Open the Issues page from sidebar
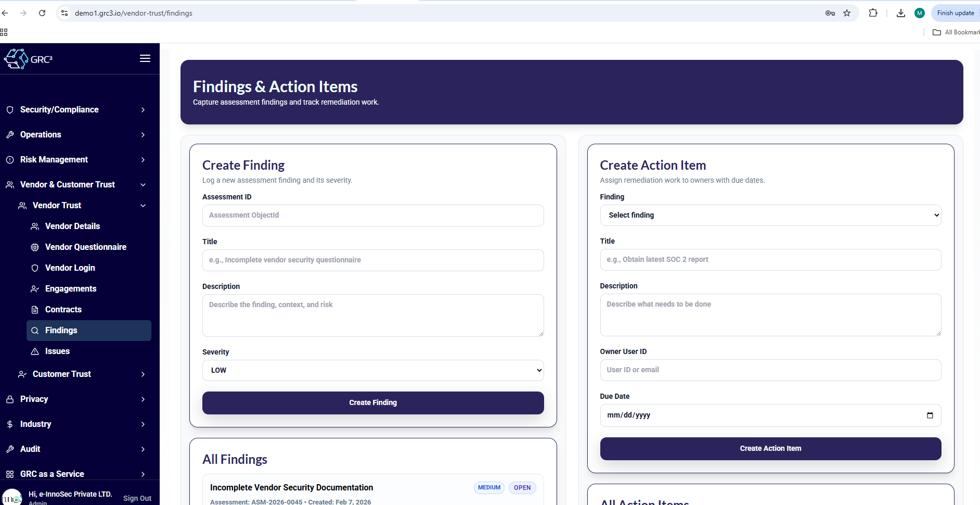Image resolution: width=980 pixels, height=505 pixels. pyautogui.click(x=57, y=351)
